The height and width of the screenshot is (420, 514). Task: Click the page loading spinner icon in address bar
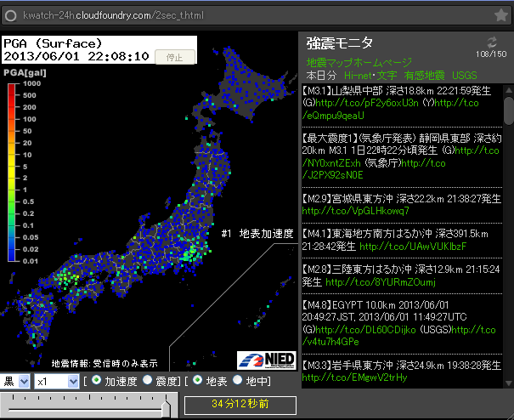[x=10, y=15]
